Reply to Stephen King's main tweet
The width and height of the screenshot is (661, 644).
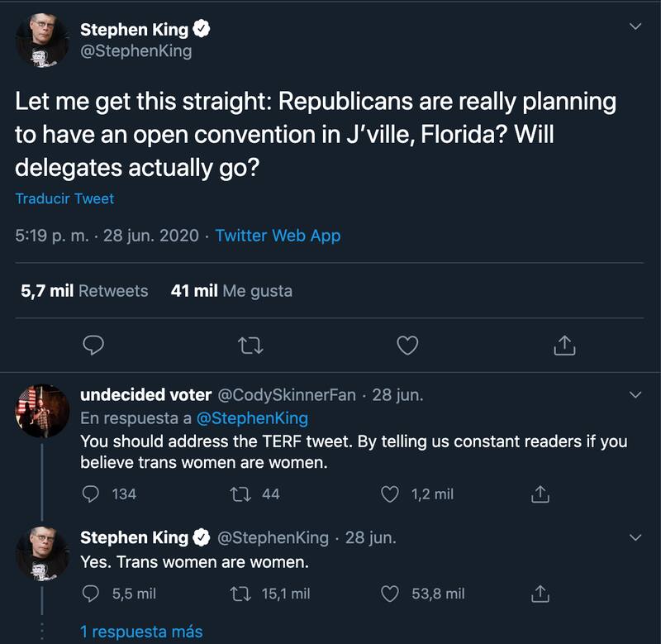[x=94, y=346]
